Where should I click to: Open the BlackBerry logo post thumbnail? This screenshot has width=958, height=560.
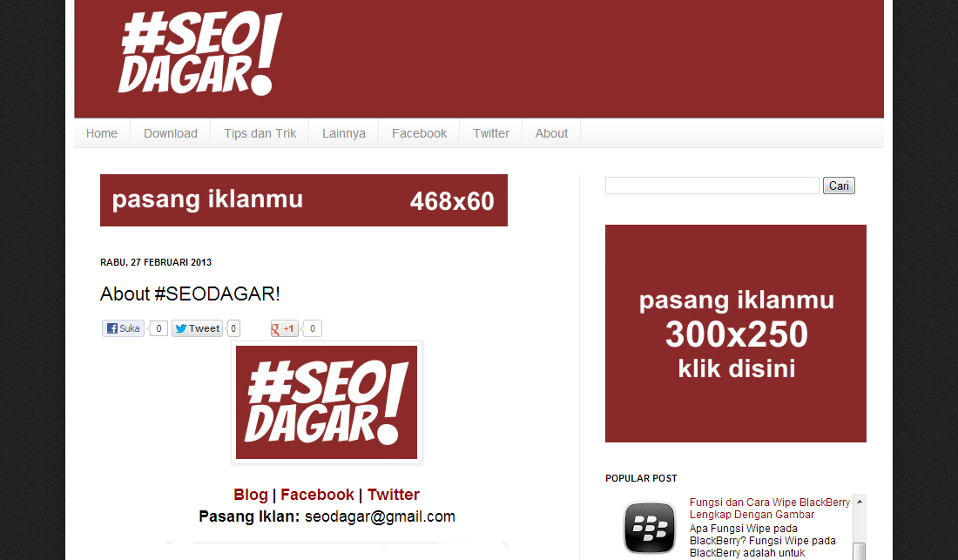(x=650, y=528)
